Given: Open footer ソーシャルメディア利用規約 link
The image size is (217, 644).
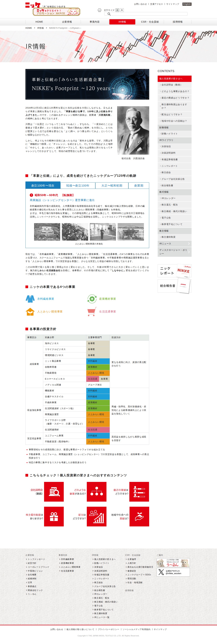Looking at the screenshot, I should point(136,630).
